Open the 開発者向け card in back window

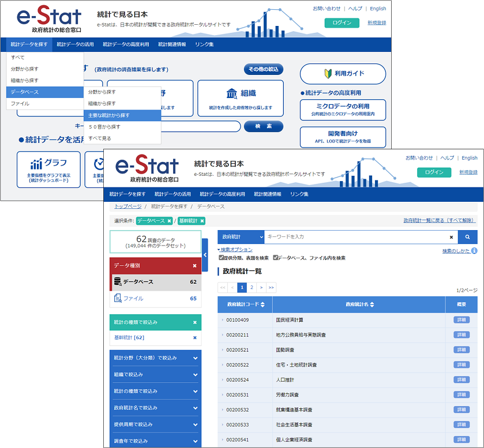pos(343,137)
